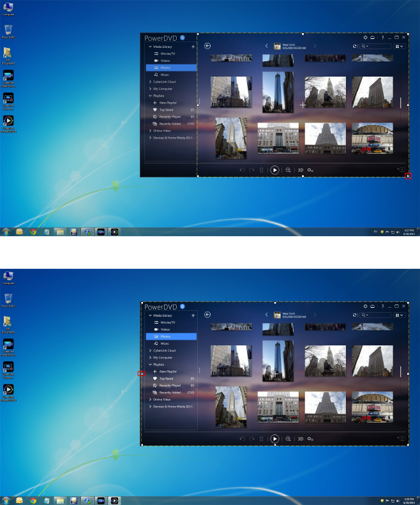Image resolution: width=420 pixels, height=505 pixels.
Task: Collapse Playlists in upper PowerDVD sidebar
Action: coord(150,96)
